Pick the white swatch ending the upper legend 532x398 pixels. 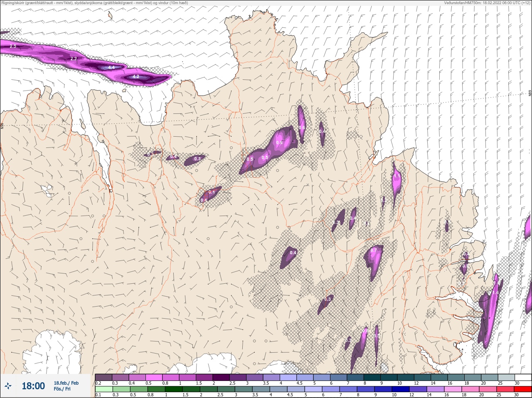(x=522, y=377)
